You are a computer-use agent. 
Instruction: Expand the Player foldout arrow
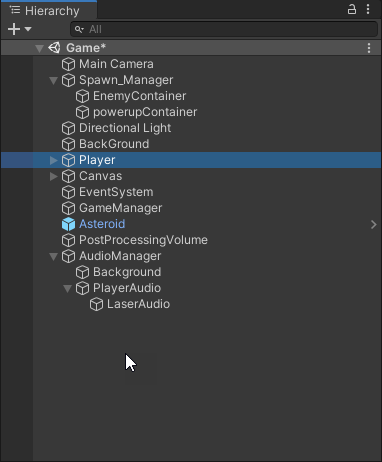click(x=54, y=160)
